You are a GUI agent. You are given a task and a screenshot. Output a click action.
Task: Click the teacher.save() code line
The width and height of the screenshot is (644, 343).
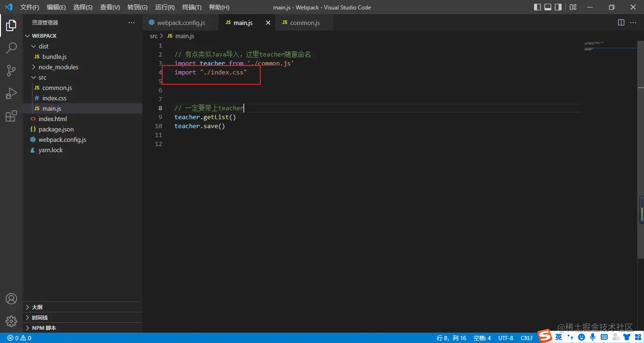(200, 126)
